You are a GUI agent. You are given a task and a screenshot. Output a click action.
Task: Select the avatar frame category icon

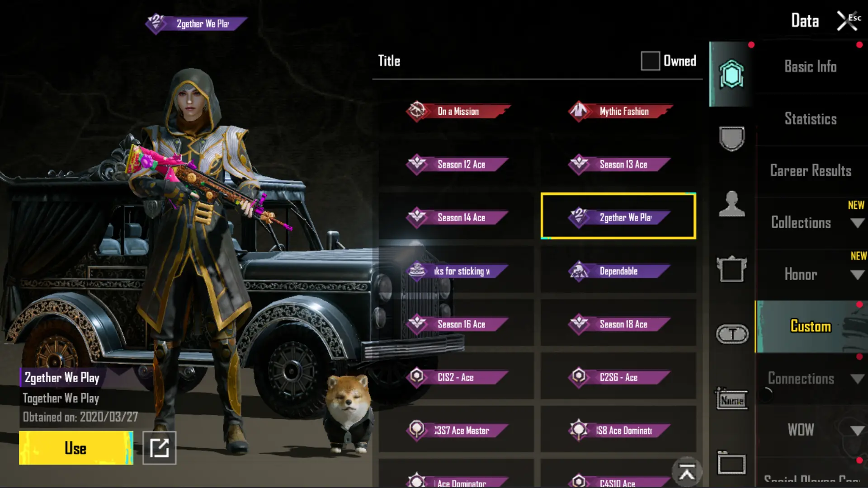coord(731,269)
